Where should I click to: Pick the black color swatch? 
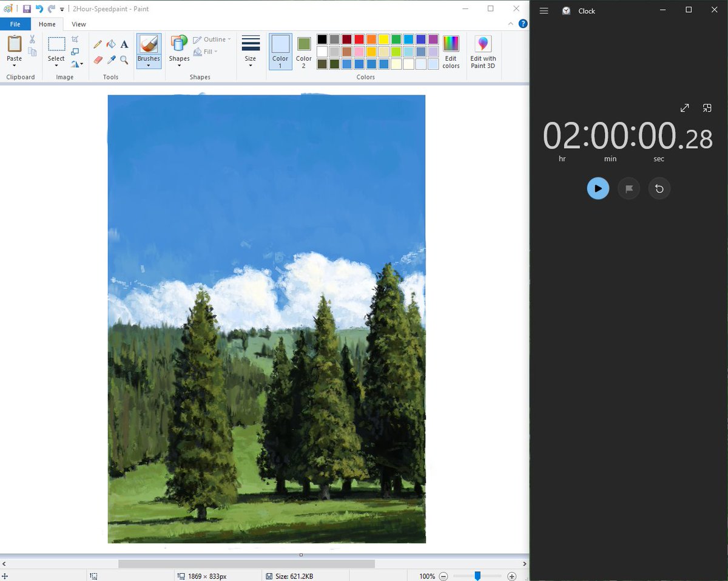322,39
